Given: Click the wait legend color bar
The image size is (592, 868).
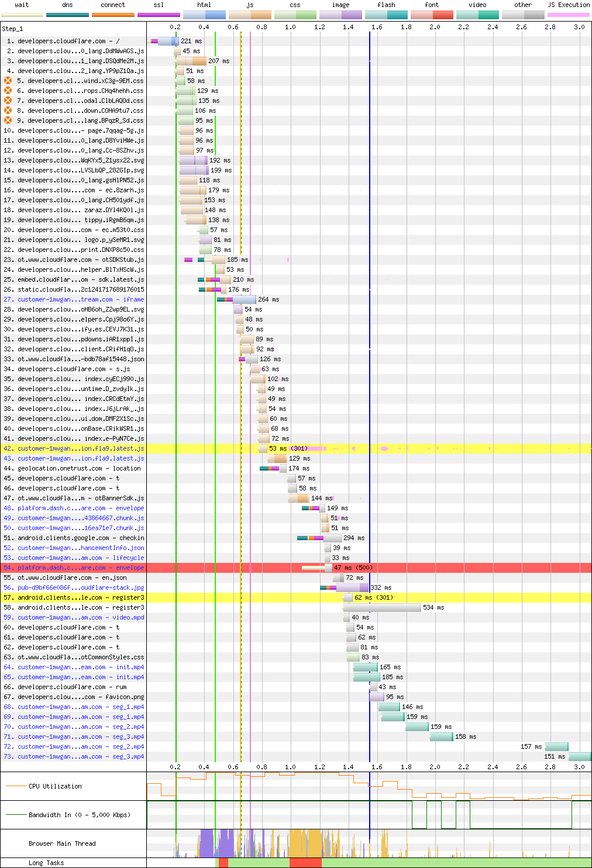Looking at the screenshot, I should (22, 15).
